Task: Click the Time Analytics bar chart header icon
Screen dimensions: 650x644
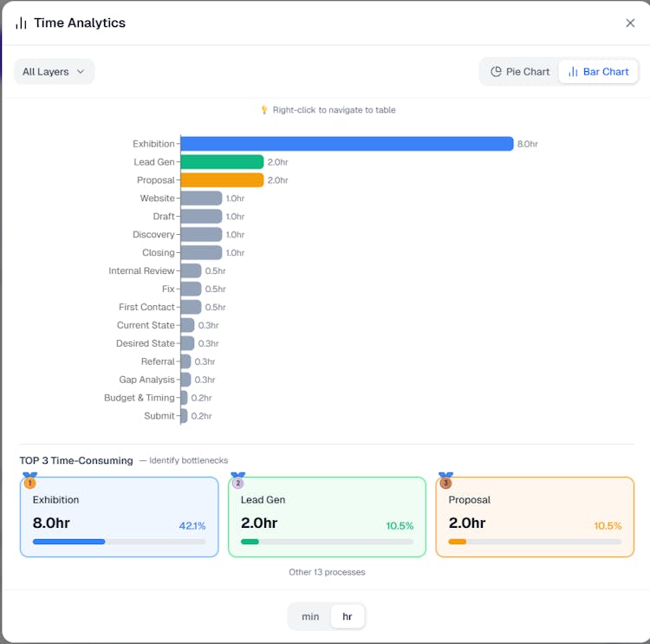Action: click(21, 23)
